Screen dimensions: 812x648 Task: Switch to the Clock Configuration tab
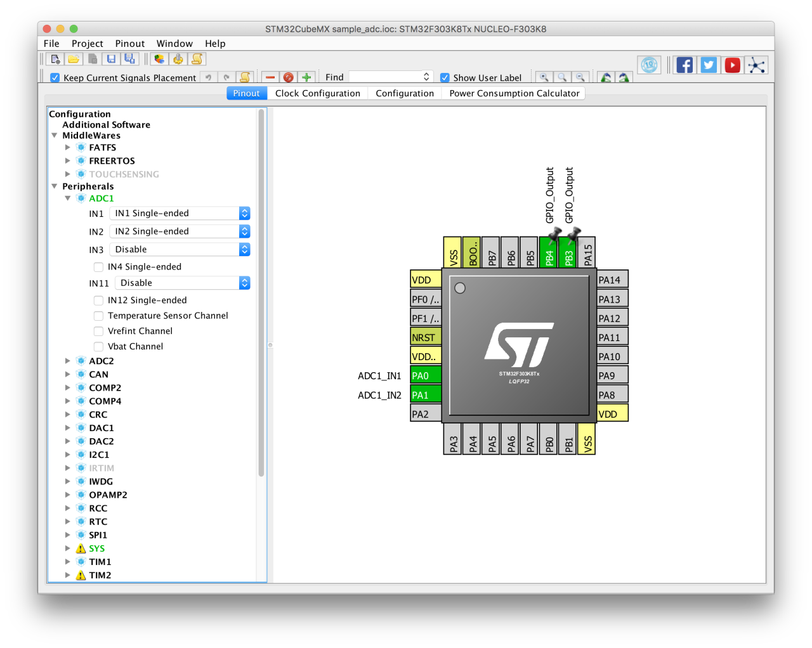[317, 93]
